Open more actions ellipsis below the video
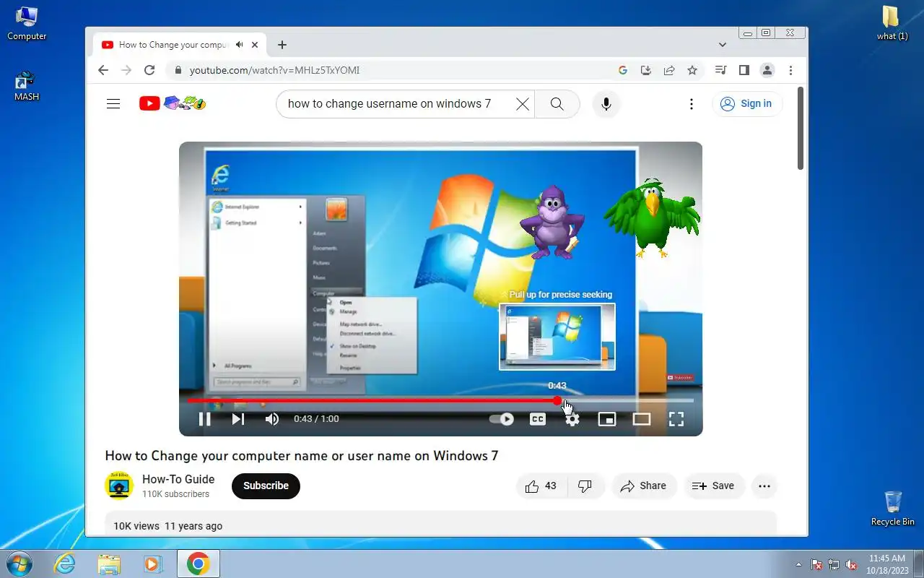 tap(764, 486)
